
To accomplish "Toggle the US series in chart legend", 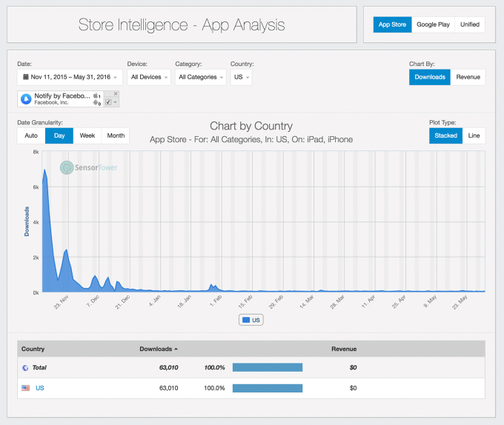I will coord(251,320).
